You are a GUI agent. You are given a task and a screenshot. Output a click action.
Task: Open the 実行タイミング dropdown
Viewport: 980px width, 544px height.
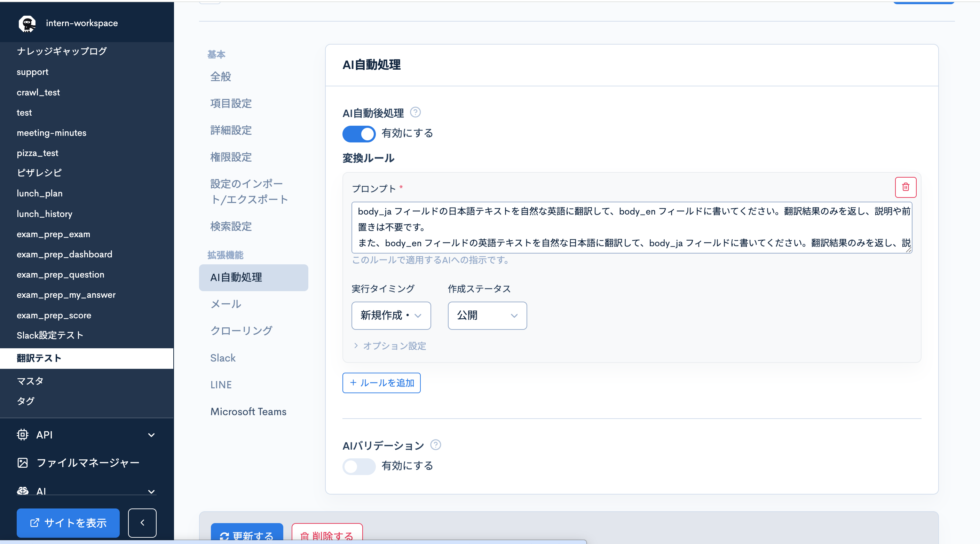[x=391, y=316]
